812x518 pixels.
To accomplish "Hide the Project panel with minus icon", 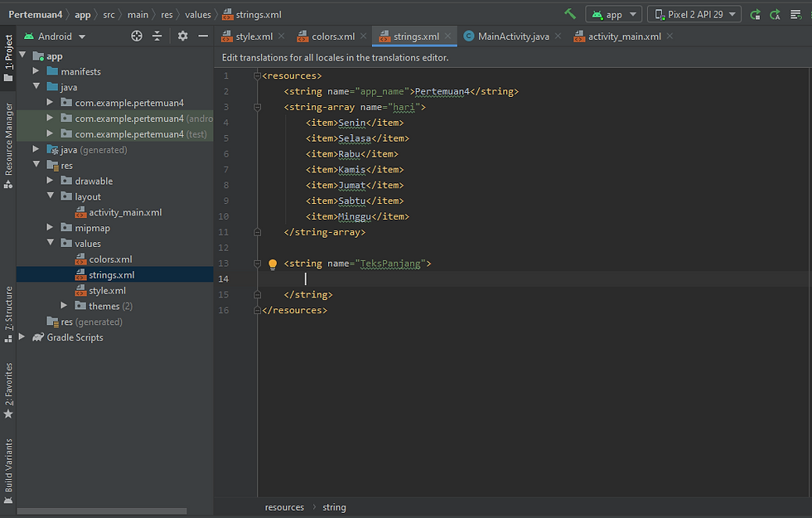I will coord(203,36).
